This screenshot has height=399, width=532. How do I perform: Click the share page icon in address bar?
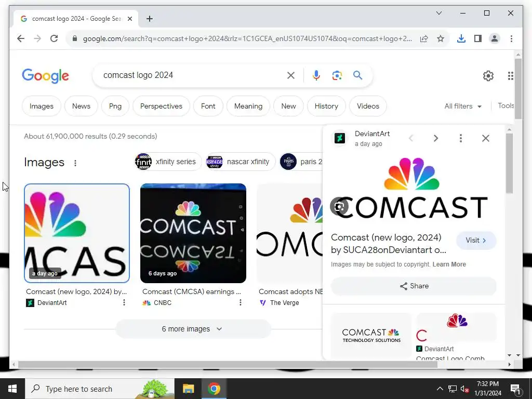(424, 38)
